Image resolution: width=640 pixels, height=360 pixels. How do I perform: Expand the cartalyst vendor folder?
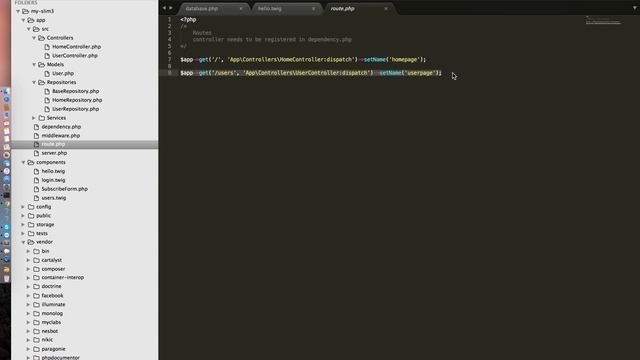[29, 260]
